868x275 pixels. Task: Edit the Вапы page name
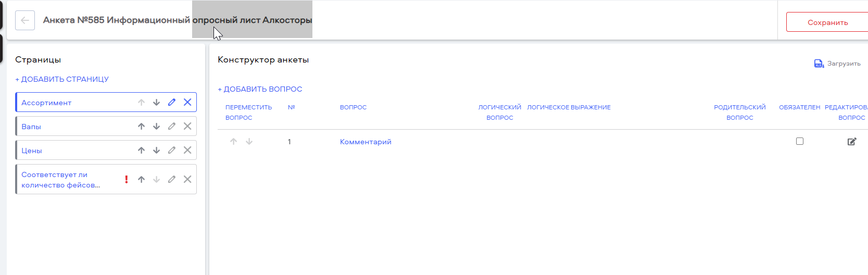[x=172, y=127]
